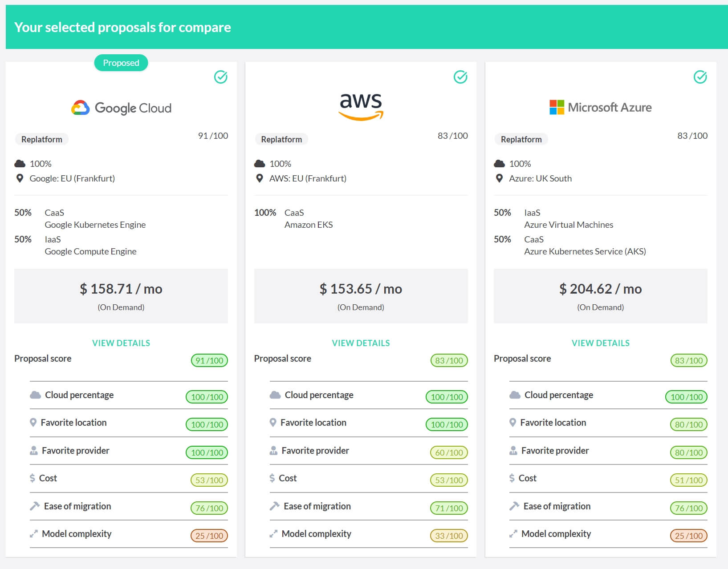The height and width of the screenshot is (569, 728).
Task: Click AWS Model complexity 33/100 badge
Action: 449,536
